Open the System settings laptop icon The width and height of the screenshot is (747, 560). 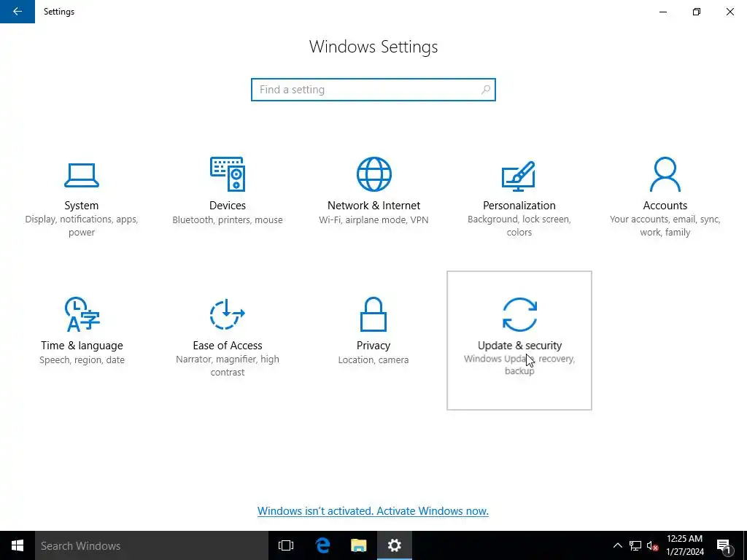82,175
